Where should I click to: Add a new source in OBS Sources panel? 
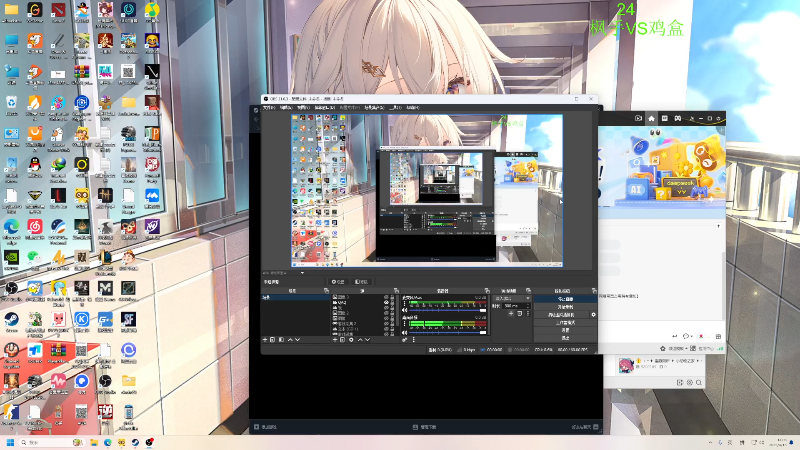pyautogui.click(x=335, y=340)
